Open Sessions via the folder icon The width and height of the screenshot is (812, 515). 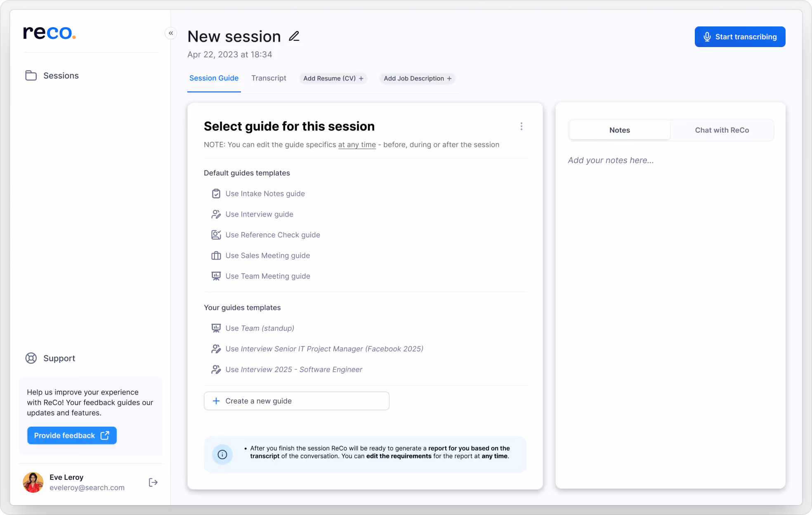[x=31, y=76]
